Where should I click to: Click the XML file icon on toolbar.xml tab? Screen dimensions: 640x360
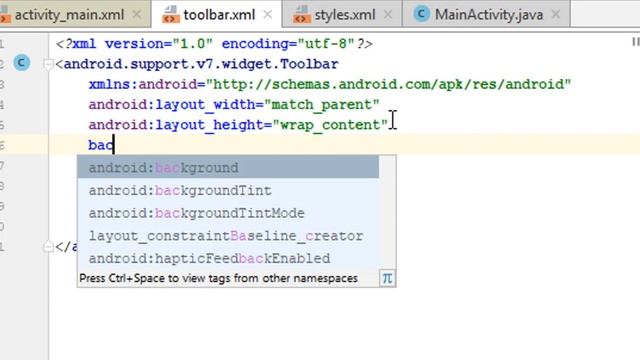click(x=170, y=15)
